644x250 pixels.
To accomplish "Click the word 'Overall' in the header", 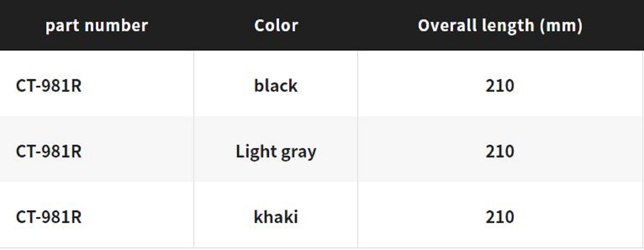I will coord(444,25).
